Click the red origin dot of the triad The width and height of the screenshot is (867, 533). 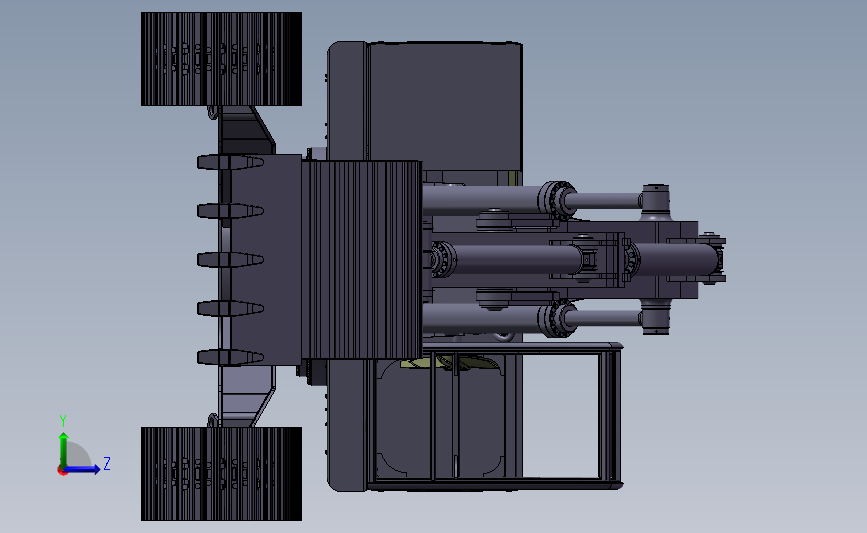[x=62, y=471]
